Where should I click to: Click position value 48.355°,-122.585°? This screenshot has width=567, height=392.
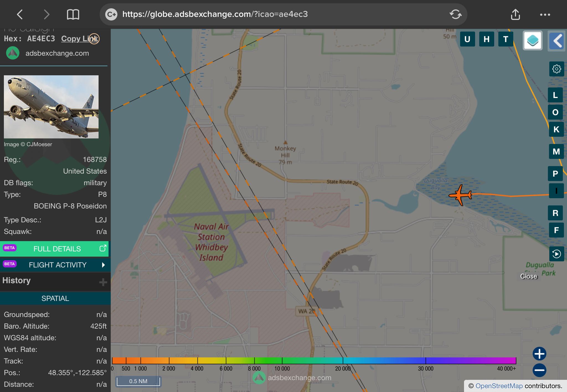point(77,373)
